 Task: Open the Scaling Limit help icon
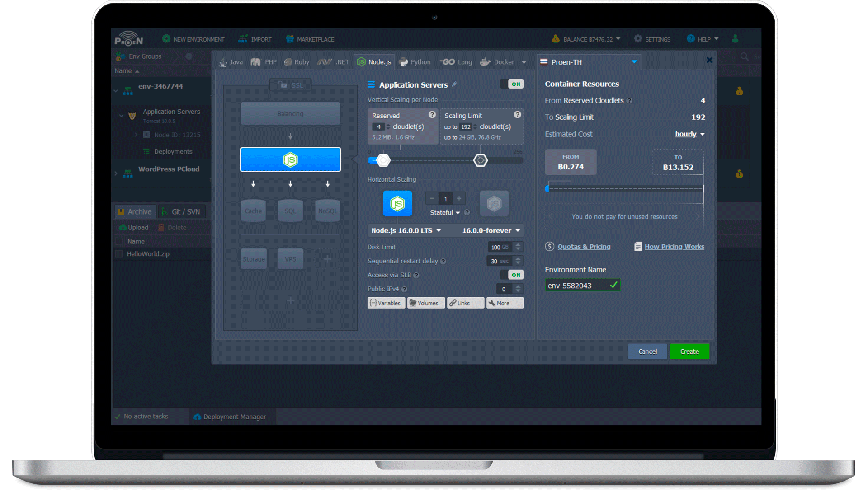[518, 115]
